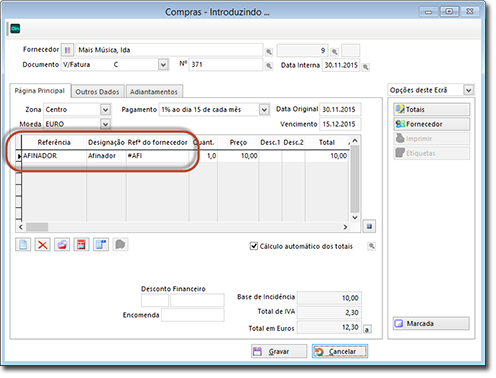Click Etiquetas button
The height and width of the screenshot is (378, 496).
[432, 153]
